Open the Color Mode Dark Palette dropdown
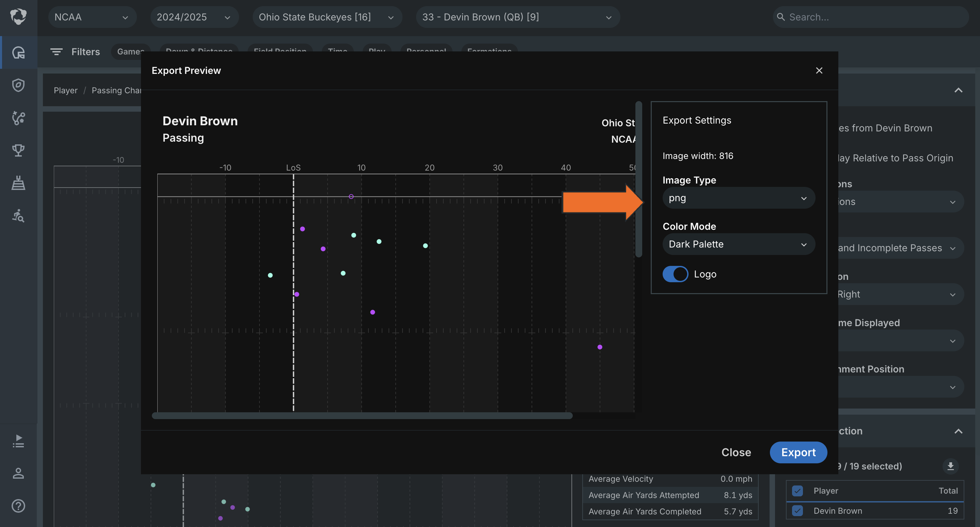This screenshot has height=527, width=980. (x=739, y=244)
